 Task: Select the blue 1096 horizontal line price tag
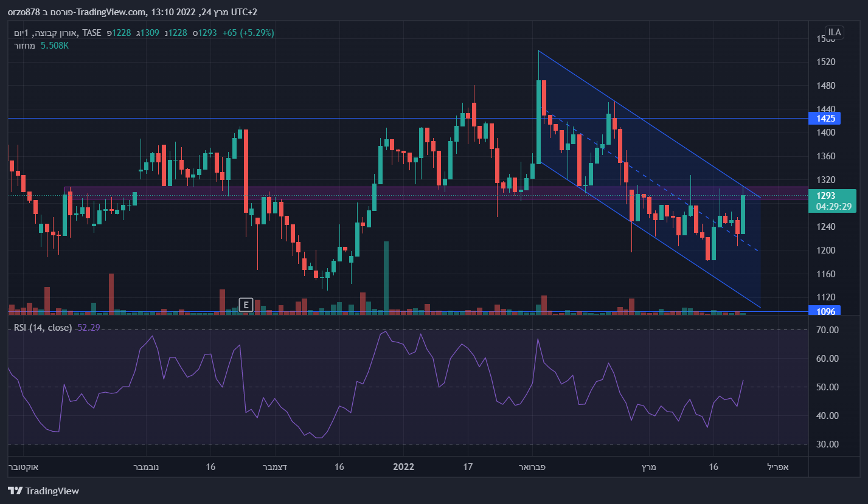pos(824,311)
